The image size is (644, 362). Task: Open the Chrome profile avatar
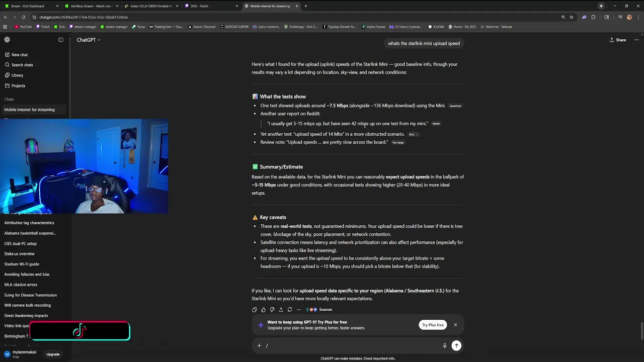[x=629, y=17]
